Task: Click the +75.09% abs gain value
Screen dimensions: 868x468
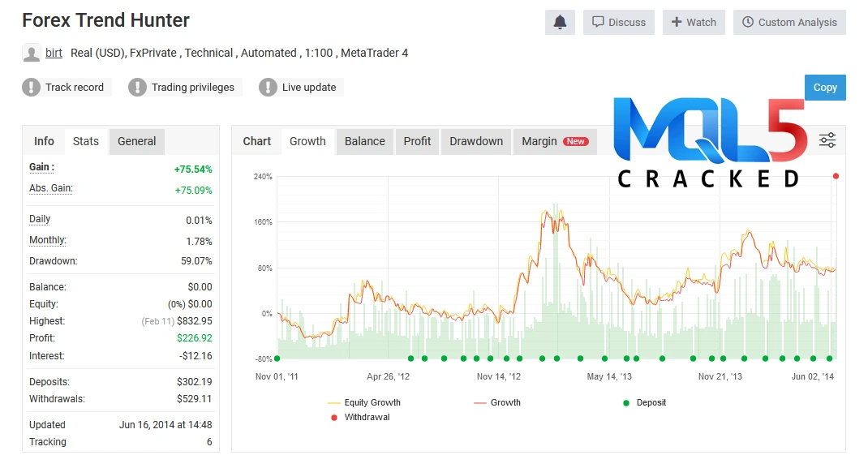Action: point(194,191)
